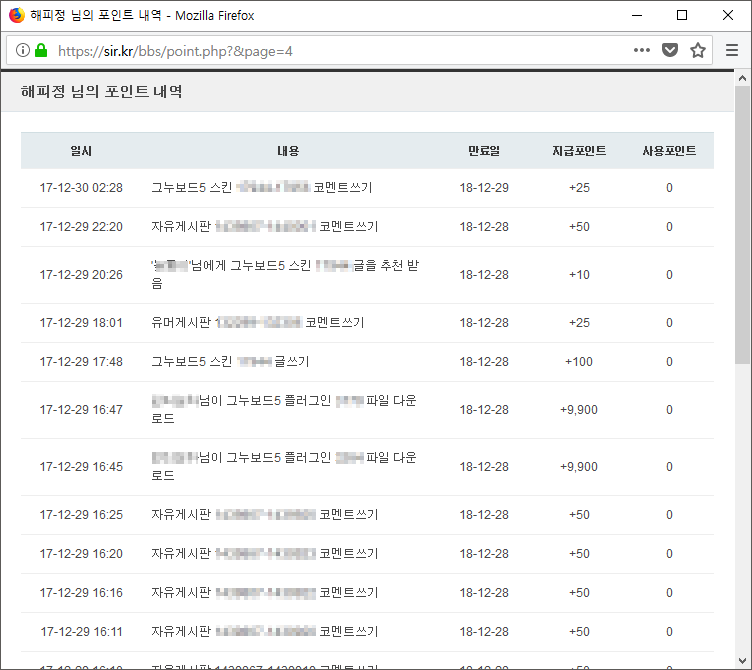Viewport: 752px width, 670px height.
Task: Minimize the Firefox window
Action: [x=636, y=15]
